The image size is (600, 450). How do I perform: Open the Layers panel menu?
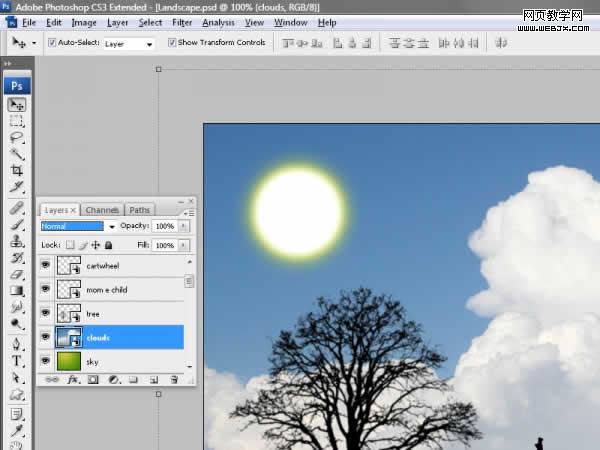point(189,213)
